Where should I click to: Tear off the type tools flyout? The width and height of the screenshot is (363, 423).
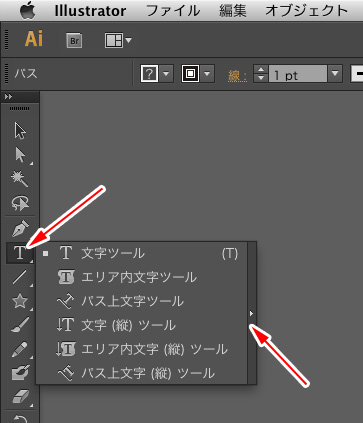(x=252, y=313)
